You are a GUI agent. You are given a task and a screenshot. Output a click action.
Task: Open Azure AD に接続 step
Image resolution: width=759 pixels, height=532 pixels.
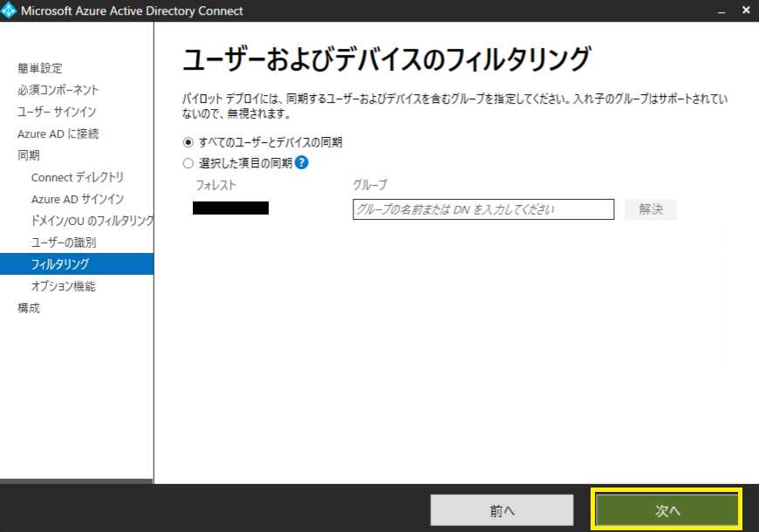58,133
